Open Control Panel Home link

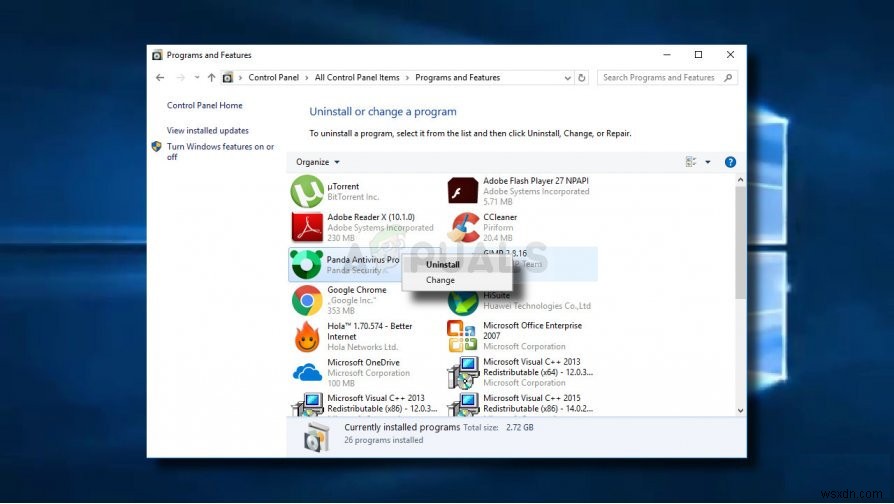point(205,105)
